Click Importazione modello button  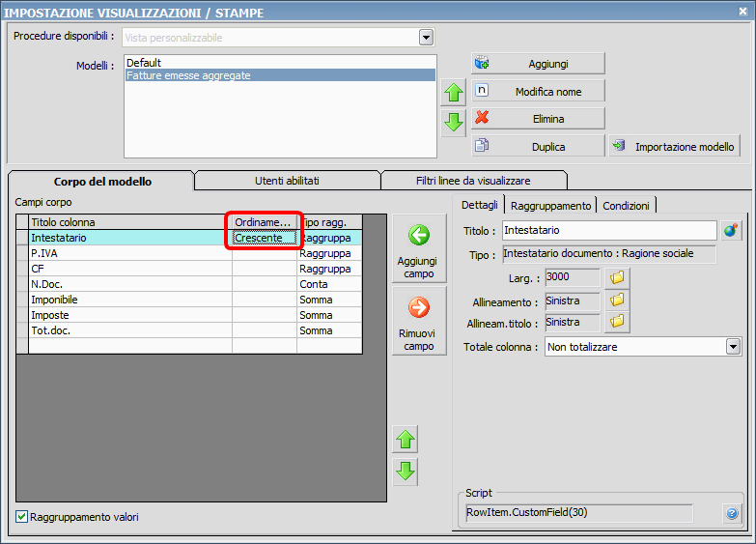pyautogui.click(x=675, y=146)
